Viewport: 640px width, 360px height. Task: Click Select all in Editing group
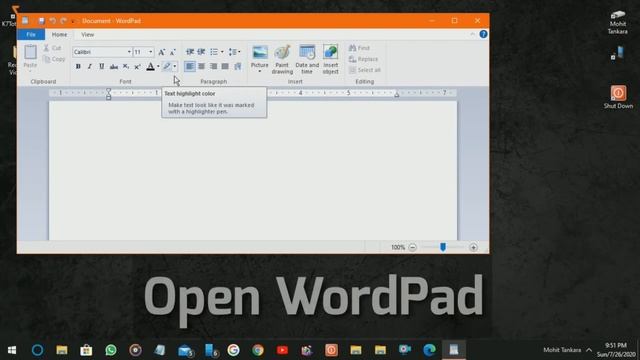pos(365,70)
